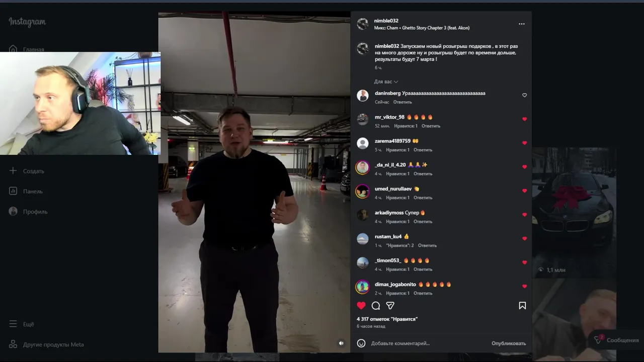644x362 pixels.
Task: Toggle like on mr_viktor_98 comment
Action: tap(524, 119)
